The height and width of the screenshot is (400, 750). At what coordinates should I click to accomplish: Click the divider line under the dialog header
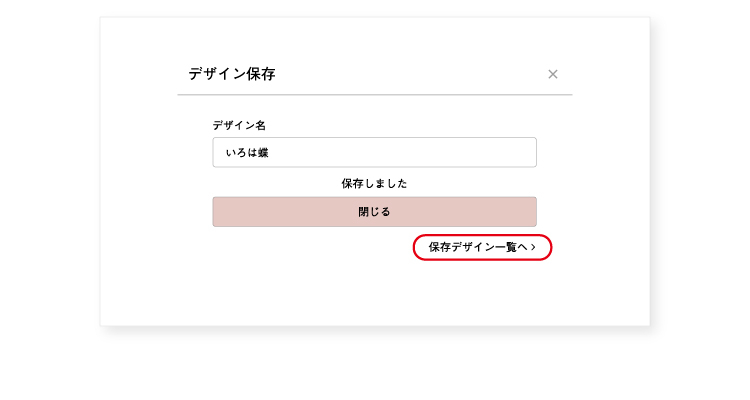click(x=374, y=95)
